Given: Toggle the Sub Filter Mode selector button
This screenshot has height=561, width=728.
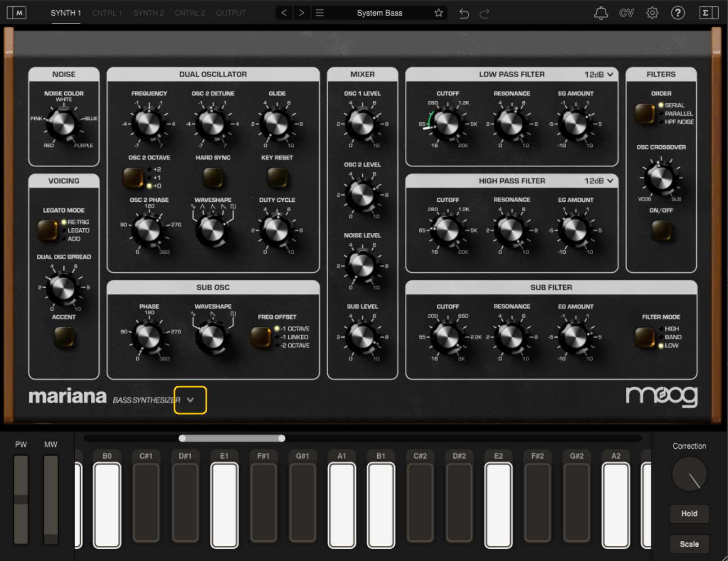Looking at the screenshot, I should 644,337.
